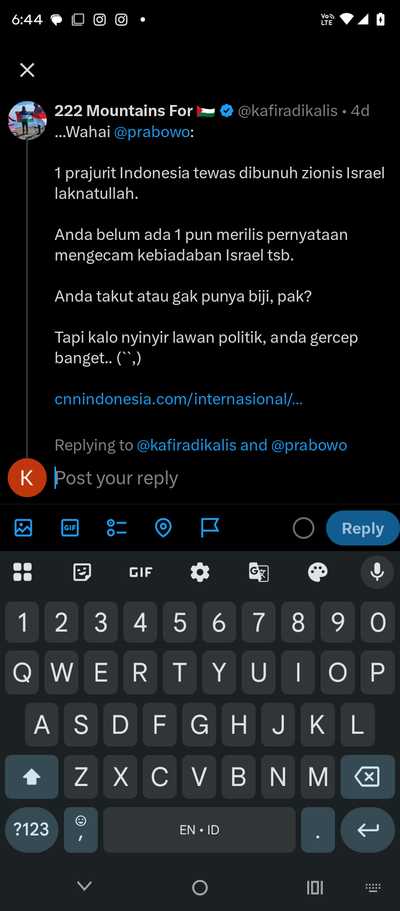The width and height of the screenshot is (400, 911).
Task: Tap the @prabowo mention in tweet
Action: [152, 132]
